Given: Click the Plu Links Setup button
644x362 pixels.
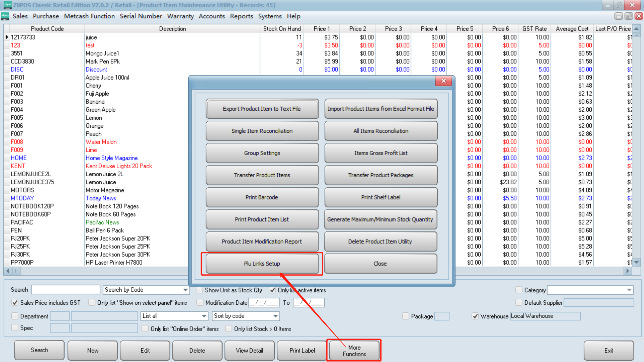Looking at the screenshot, I should click(262, 263).
